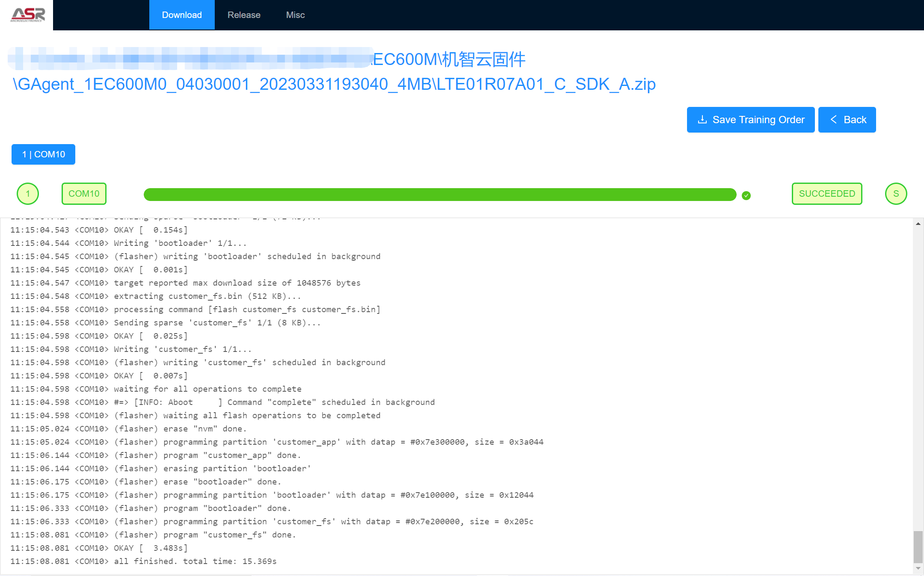The width and height of the screenshot is (924, 576).
Task: Click the green success checkmark icon
Action: tap(746, 195)
